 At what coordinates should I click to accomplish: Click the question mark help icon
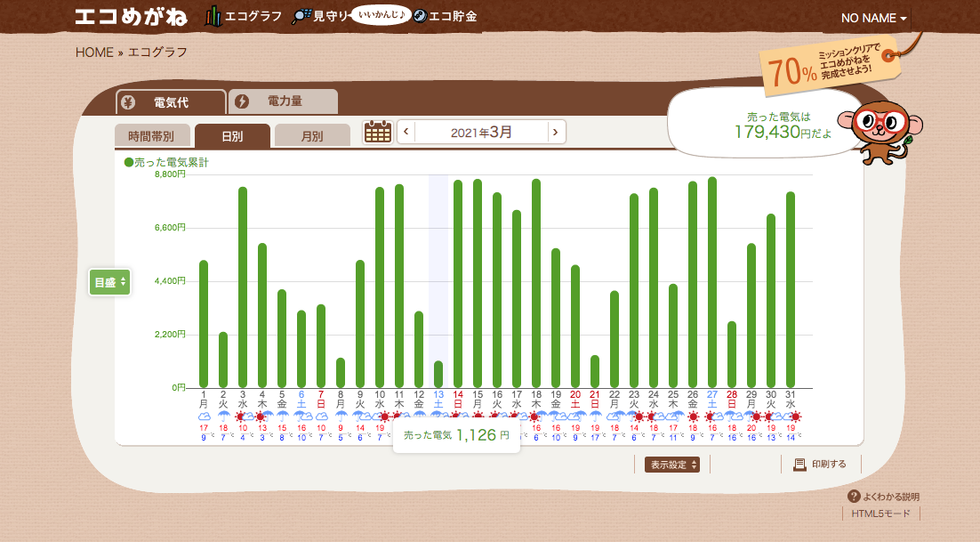point(854,497)
